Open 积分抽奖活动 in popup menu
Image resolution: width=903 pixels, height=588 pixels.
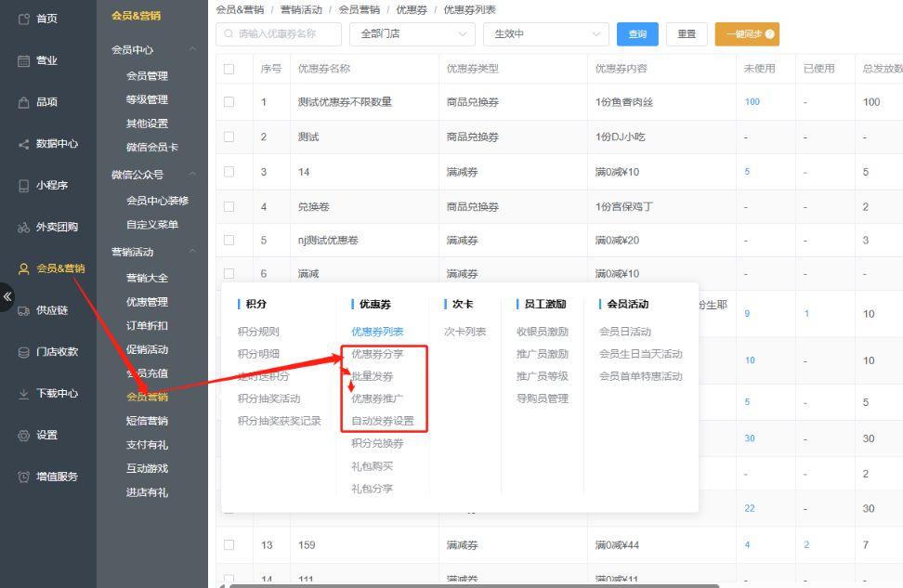(x=268, y=399)
